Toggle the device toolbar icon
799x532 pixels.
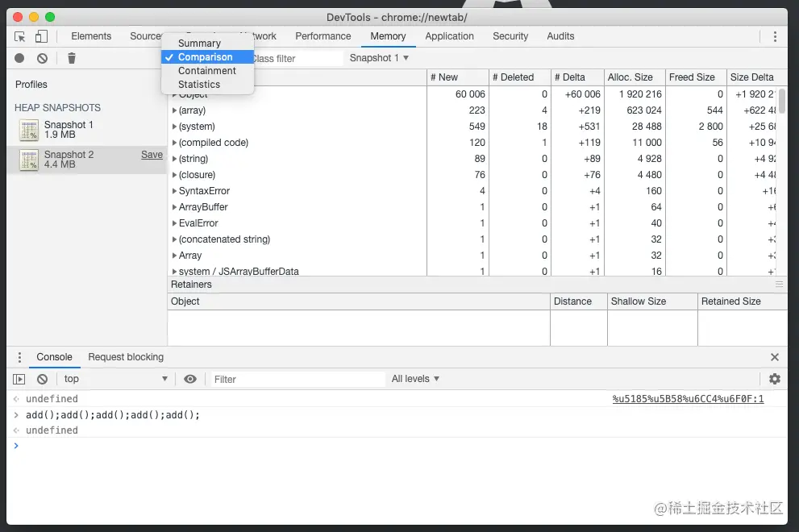coord(41,36)
